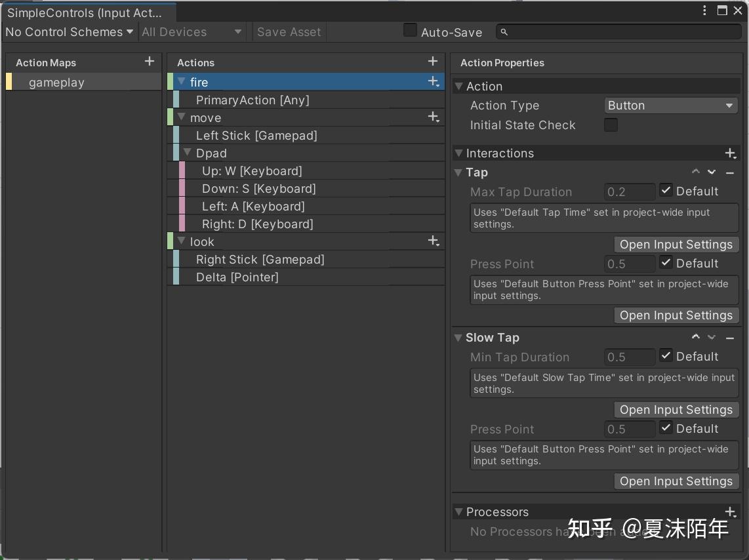Click the Save Asset button
Viewport: 749px width, 560px height.
pos(289,31)
